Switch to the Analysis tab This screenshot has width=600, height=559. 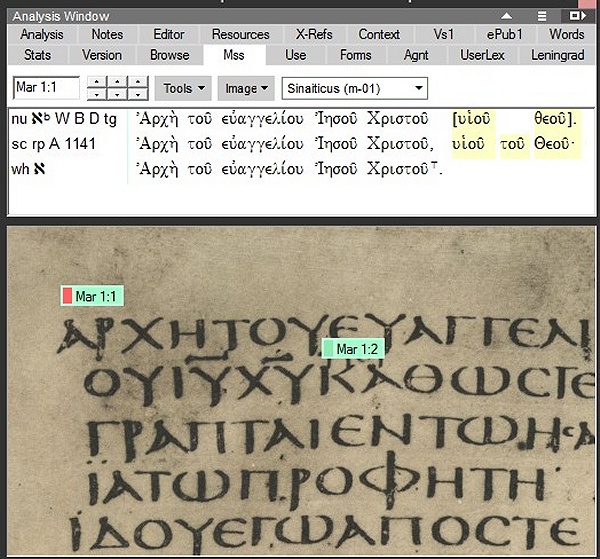pyautogui.click(x=42, y=34)
